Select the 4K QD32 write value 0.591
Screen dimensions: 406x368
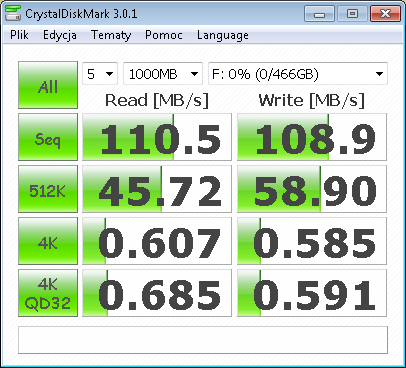(312, 293)
